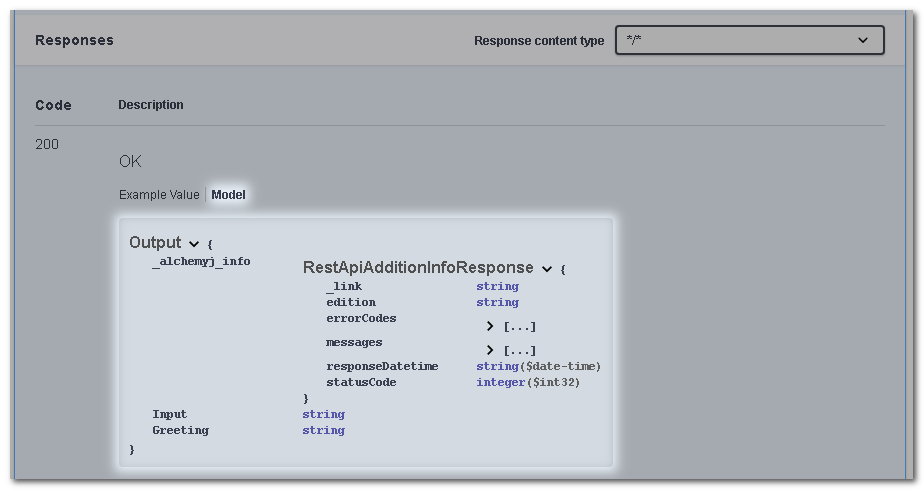Collapse RestApiAdditionInfoResponse using its chevron

pyautogui.click(x=547, y=269)
